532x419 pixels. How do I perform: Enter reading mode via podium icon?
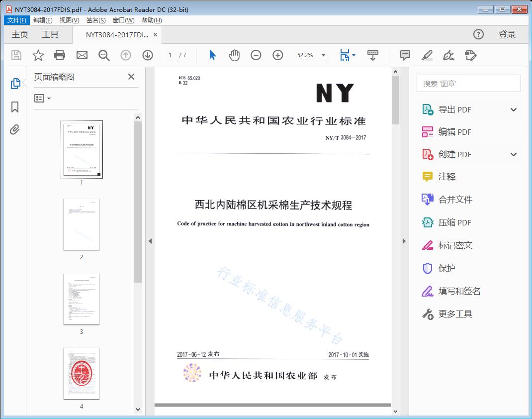[x=373, y=55]
